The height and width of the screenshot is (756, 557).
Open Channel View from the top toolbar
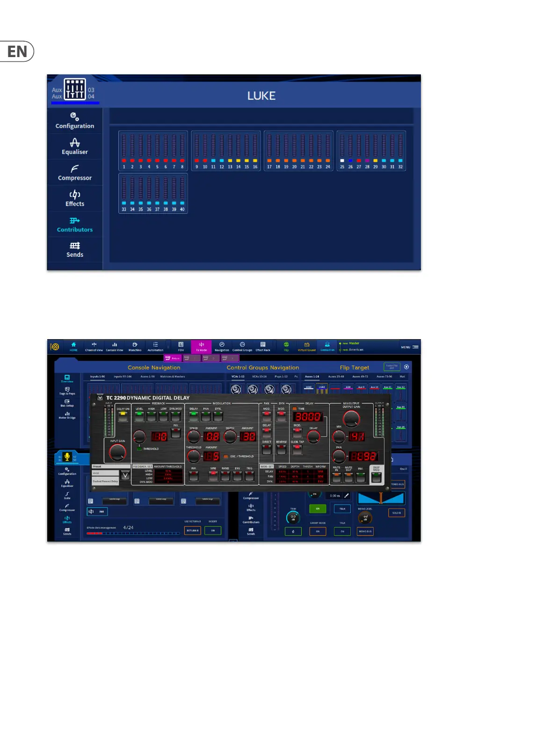(x=94, y=346)
